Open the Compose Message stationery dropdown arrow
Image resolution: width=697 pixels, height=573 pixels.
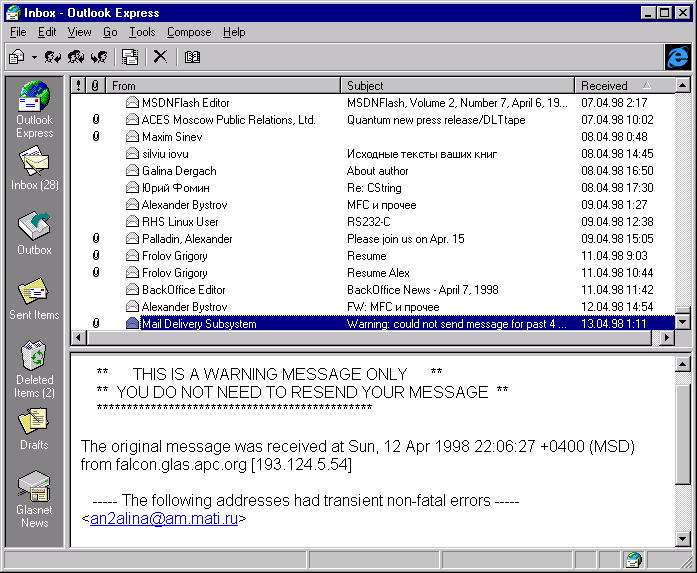pyautogui.click(x=34, y=57)
